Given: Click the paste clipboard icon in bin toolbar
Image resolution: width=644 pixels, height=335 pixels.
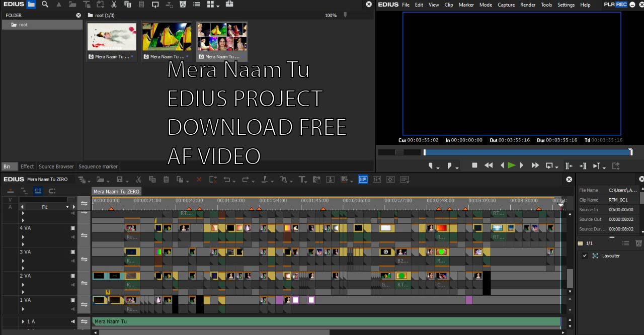Looking at the screenshot, I should [x=141, y=4].
